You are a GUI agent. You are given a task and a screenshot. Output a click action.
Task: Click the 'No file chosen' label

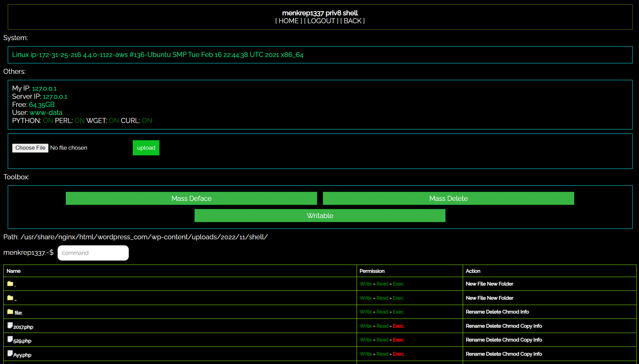69,148
